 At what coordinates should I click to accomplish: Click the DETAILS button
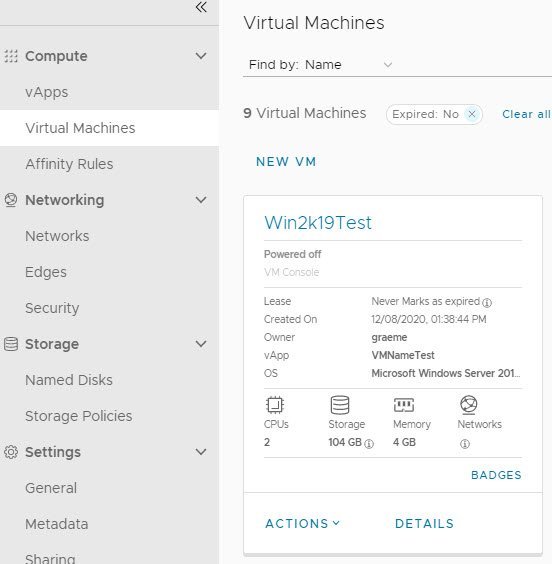click(424, 524)
